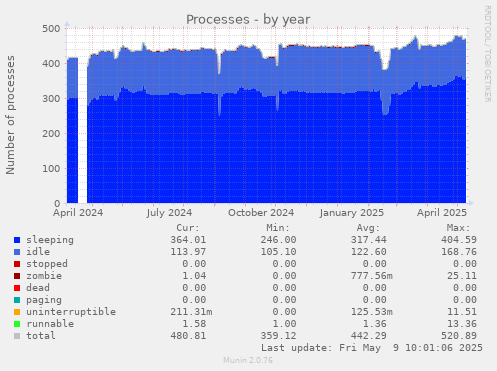
Task: Click total minimum value 359.12
Action: 278,336
